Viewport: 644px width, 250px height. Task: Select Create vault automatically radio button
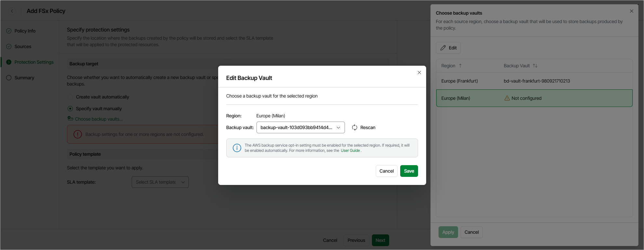pyautogui.click(x=70, y=97)
